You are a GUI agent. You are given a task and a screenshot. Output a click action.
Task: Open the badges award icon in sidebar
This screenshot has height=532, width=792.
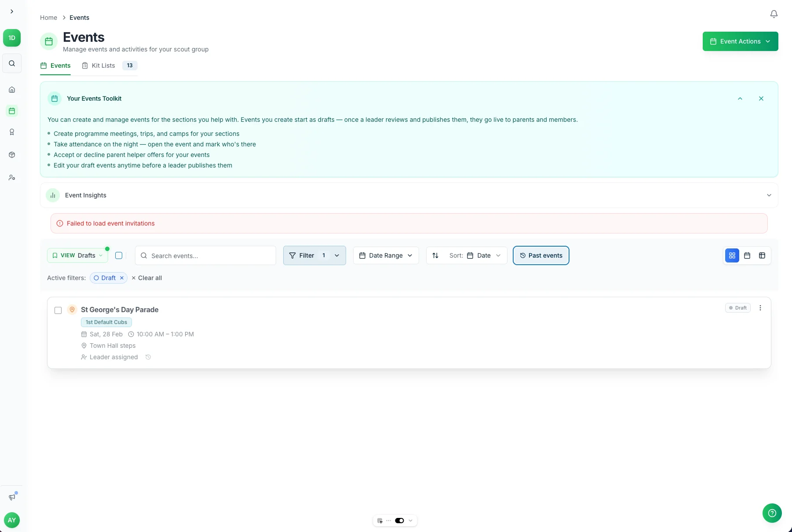coord(12,132)
